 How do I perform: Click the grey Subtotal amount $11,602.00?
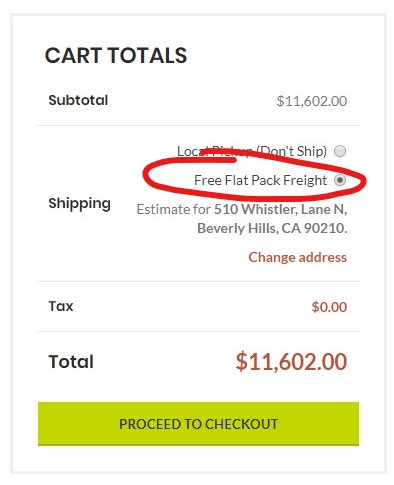[x=312, y=101]
